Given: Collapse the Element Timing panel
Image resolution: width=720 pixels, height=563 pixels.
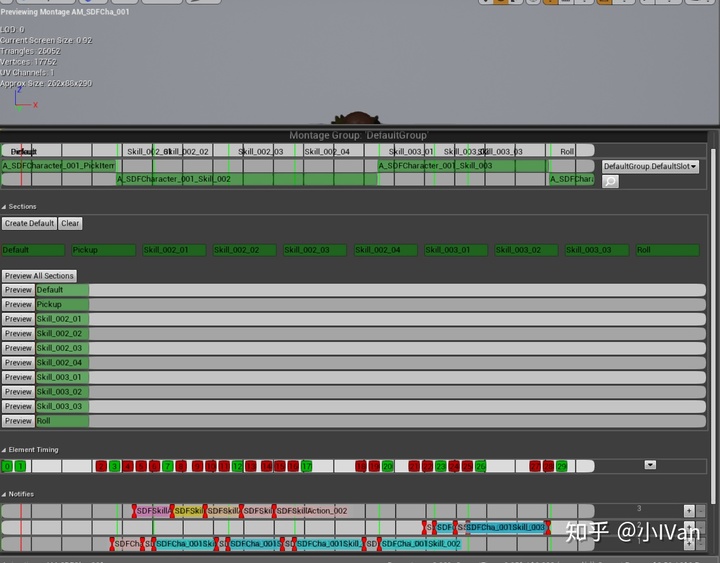Looking at the screenshot, I should pyautogui.click(x=4, y=450).
